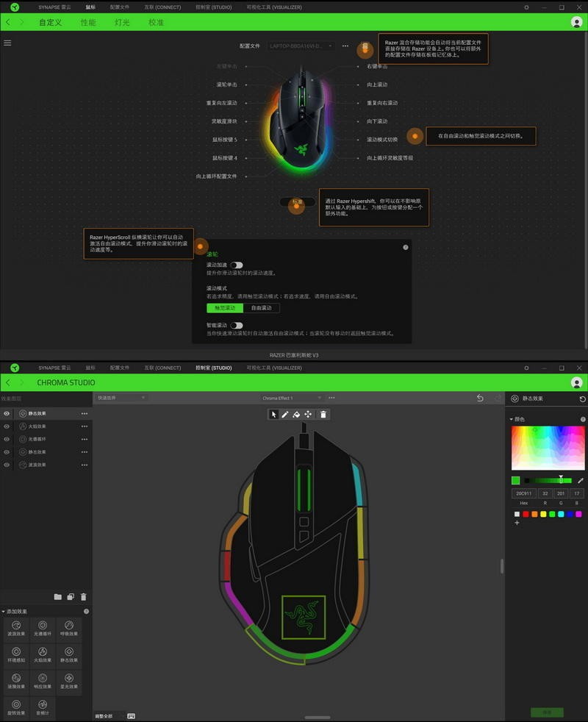Hide the 波浪效果 layer via eye icon

[x=7, y=465]
